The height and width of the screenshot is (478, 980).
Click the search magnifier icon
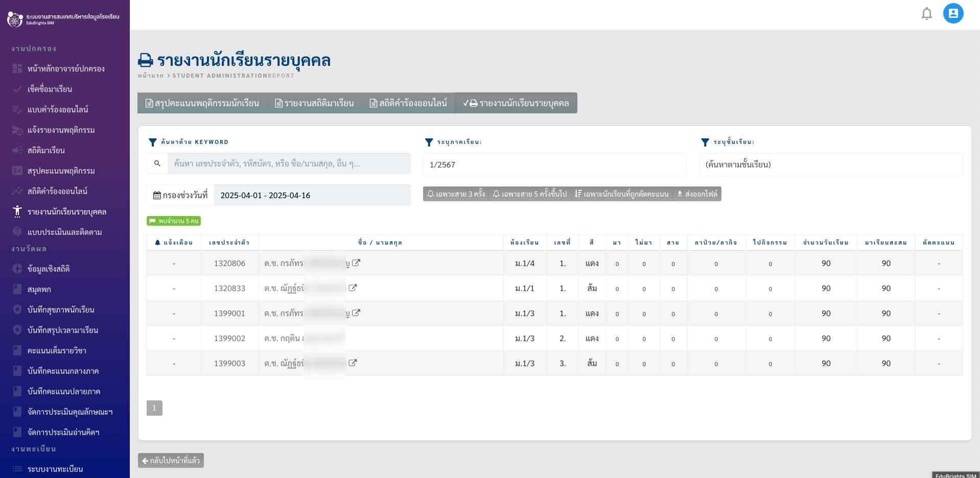157,163
